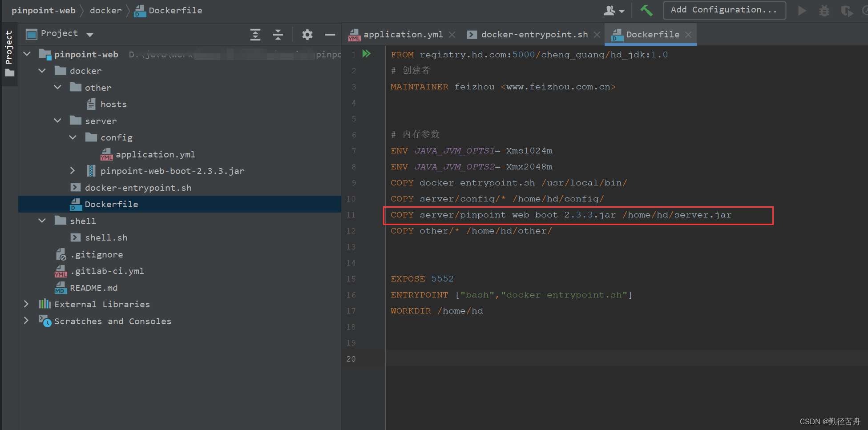Image resolution: width=868 pixels, height=430 pixels.
Task: Click docker breadcrumb in navigation bar
Action: pyautogui.click(x=105, y=10)
